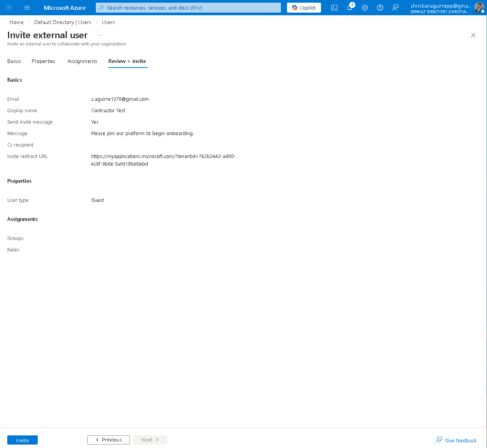Screen dimensions: 487x448
Task: Go back with the Previous button
Action: click(x=108, y=440)
